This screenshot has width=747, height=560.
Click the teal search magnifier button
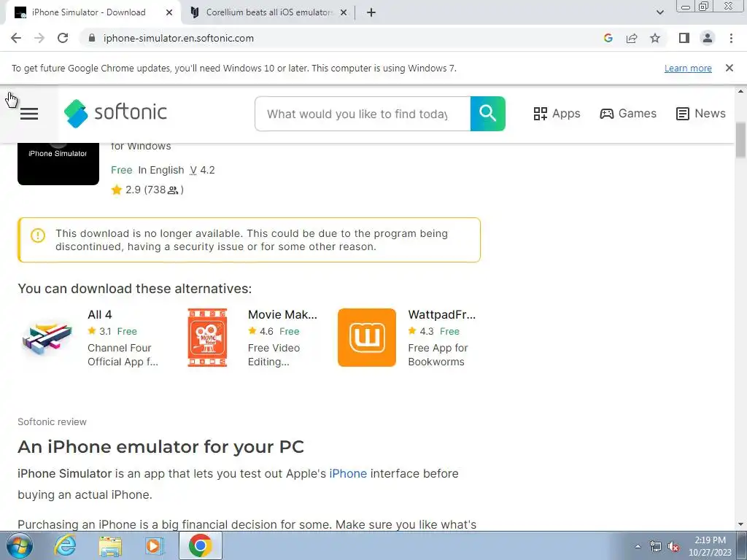click(x=488, y=114)
